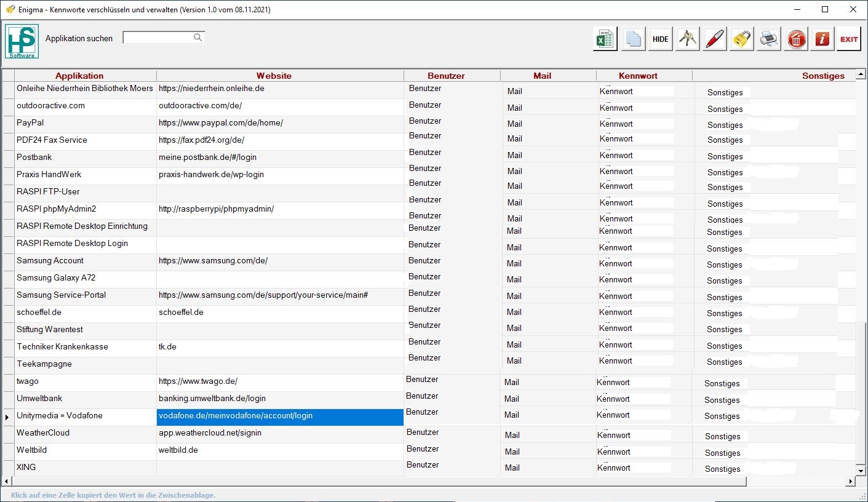Image resolution: width=868 pixels, height=502 pixels.
Task: Copy the http://raspberrypi/phpmyadmin/ cell
Action: pos(280,210)
